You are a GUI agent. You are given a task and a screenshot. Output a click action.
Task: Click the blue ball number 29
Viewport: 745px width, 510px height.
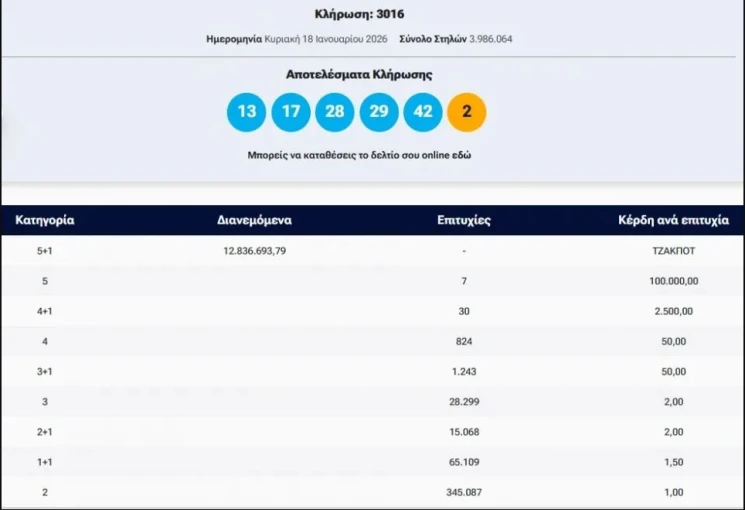(x=379, y=111)
